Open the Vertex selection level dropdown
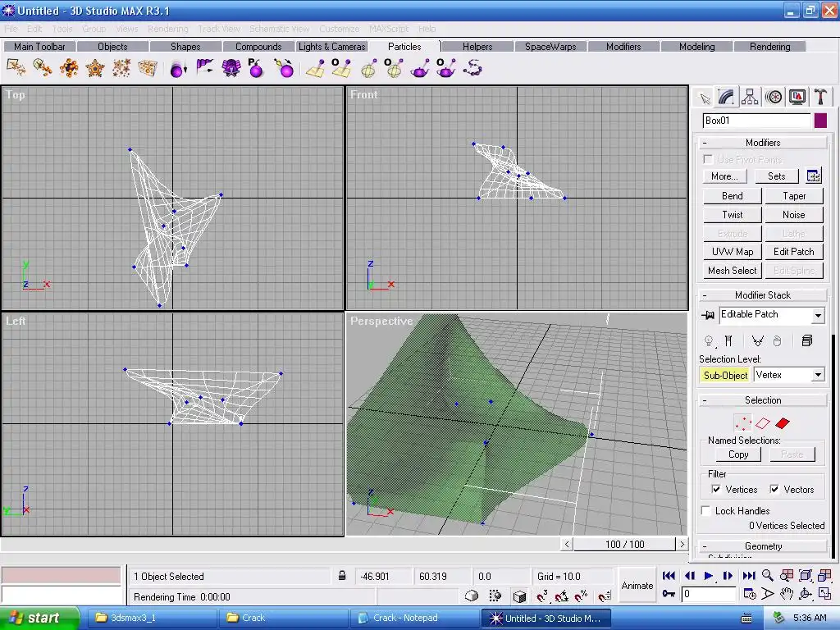 818,375
